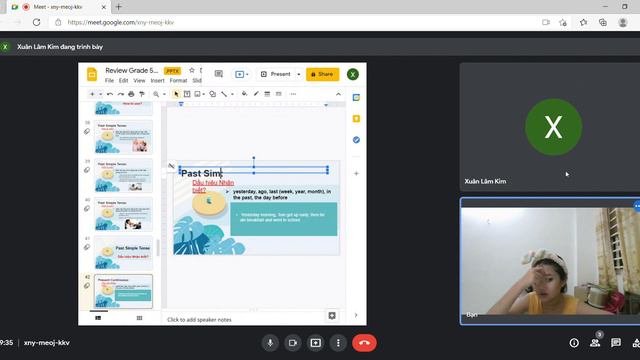Viewport: 640px width, 360px height.
Task: Click the Present now screen share button
Action: click(316, 343)
